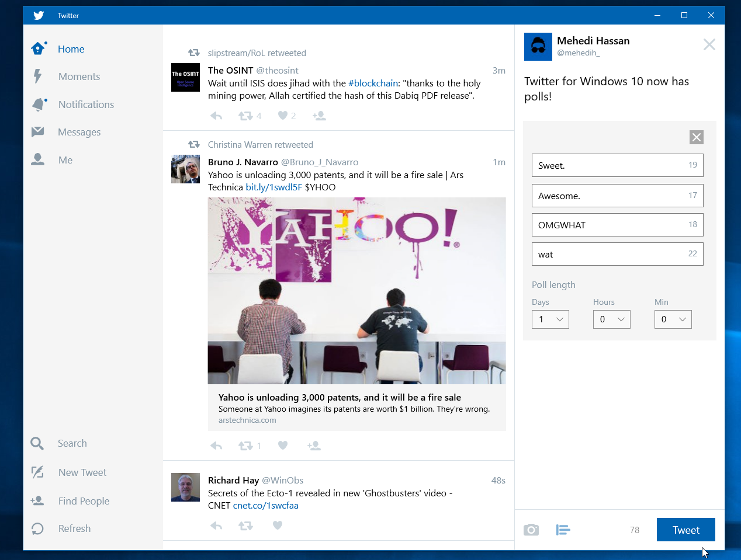The height and width of the screenshot is (560, 741).
Task: Click the Refresh circular arrow icon
Action: click(37, 528)
